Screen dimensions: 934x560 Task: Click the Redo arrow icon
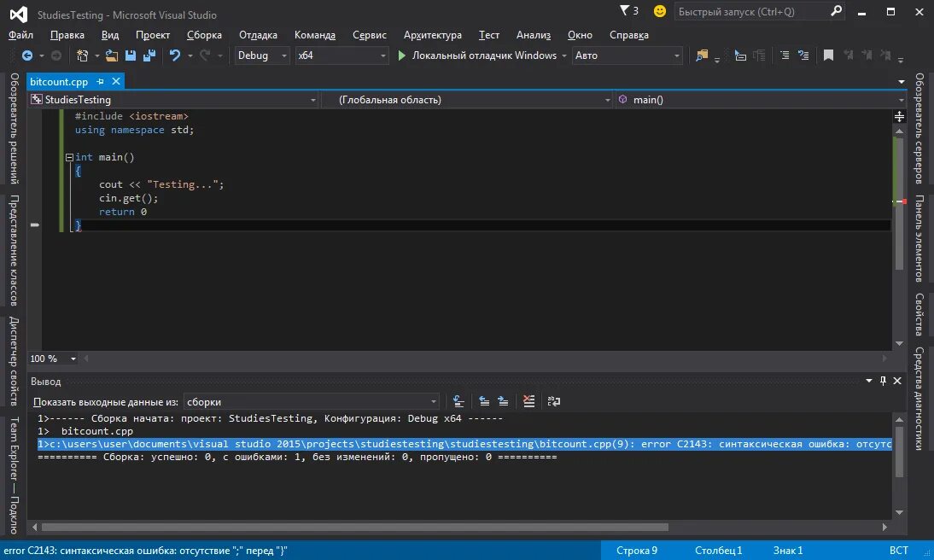click(205, 55)
